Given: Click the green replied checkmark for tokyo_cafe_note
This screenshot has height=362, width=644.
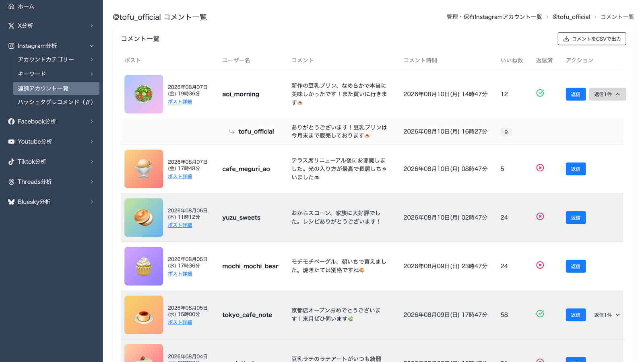Looking at the screenshot, I should coord(540,314).
